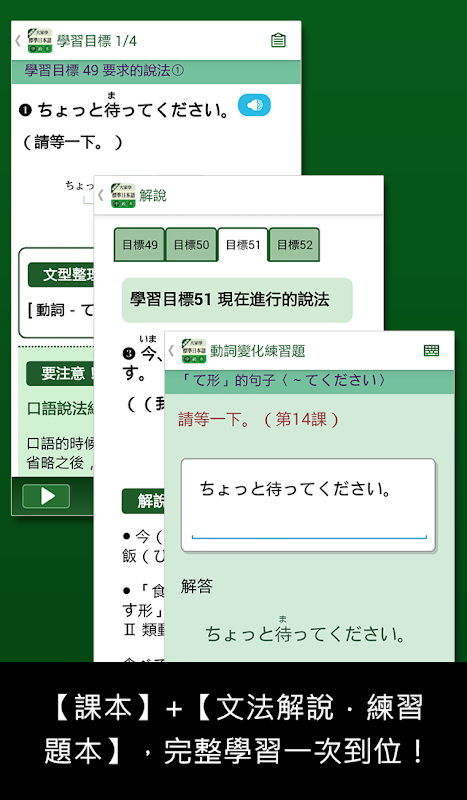Tap the 要注意 section label

[x=60, y=374]
